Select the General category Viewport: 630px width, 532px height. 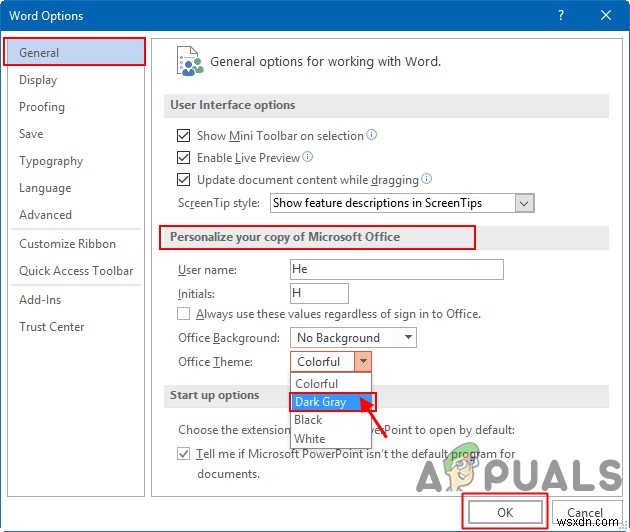[x=75, y=52]
